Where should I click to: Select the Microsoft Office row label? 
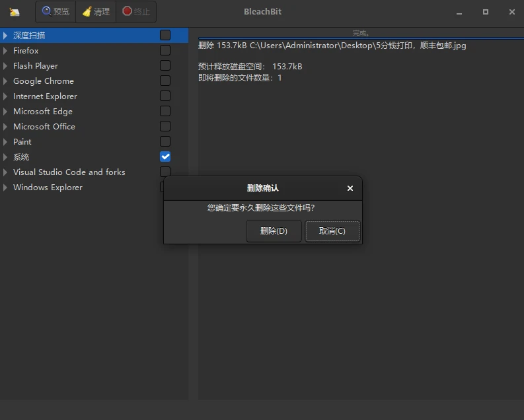click(x=44, y=127)
